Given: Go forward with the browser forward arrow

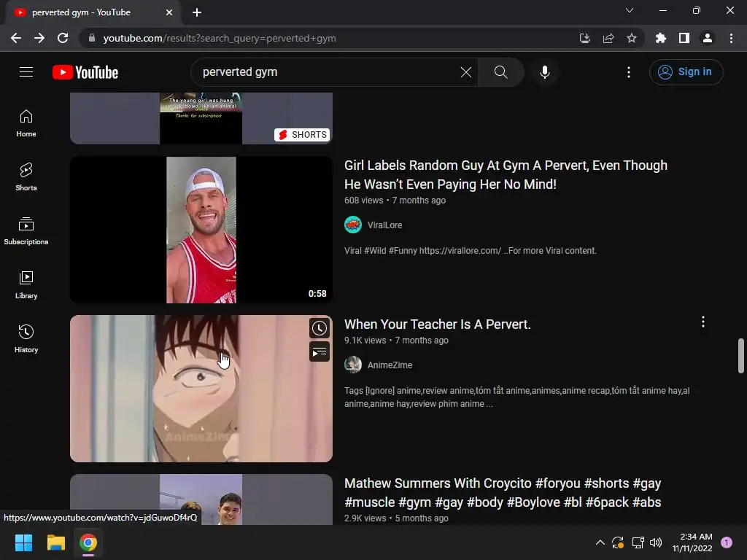Looking at the screenshot, I should pyautogui.click(x=39, y=38).
